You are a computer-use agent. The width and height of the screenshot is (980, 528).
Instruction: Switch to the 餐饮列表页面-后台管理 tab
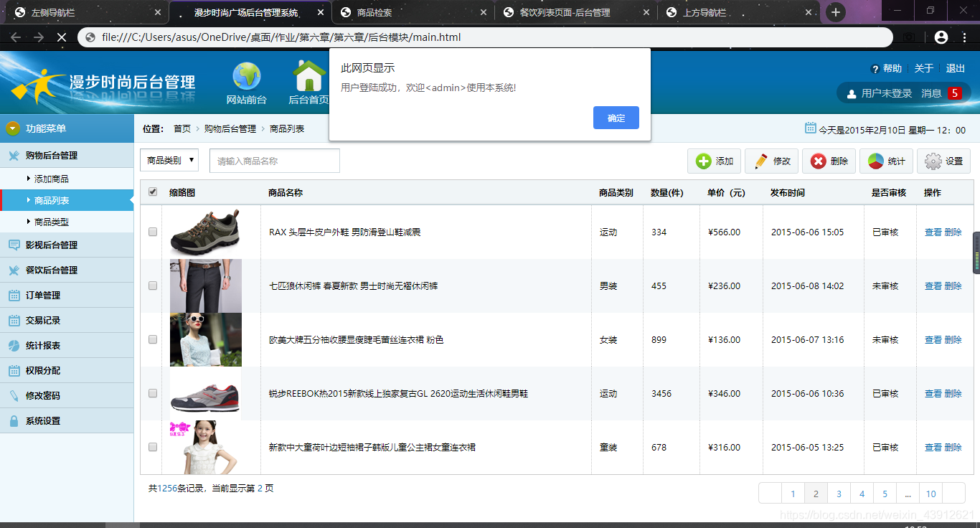pos(576,13)
